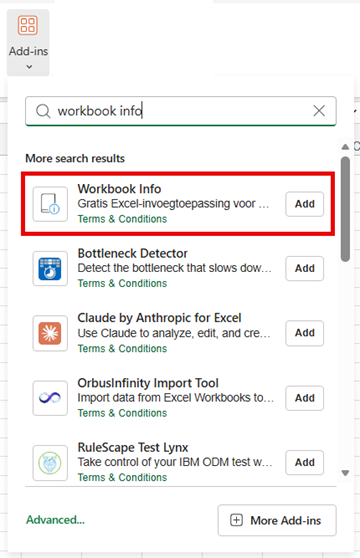360x558 pixels.
Task: Click the Use Claude to analyze description
Action: (x=174, y=333)
